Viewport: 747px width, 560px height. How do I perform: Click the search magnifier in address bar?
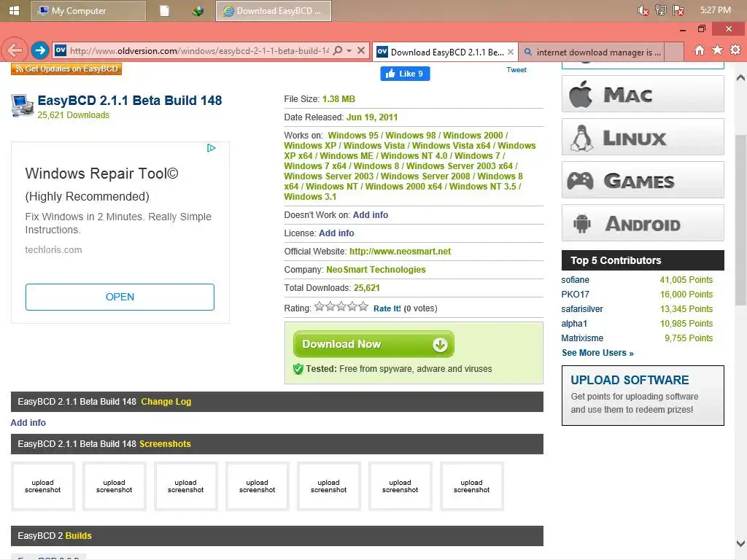coord(338,50)
